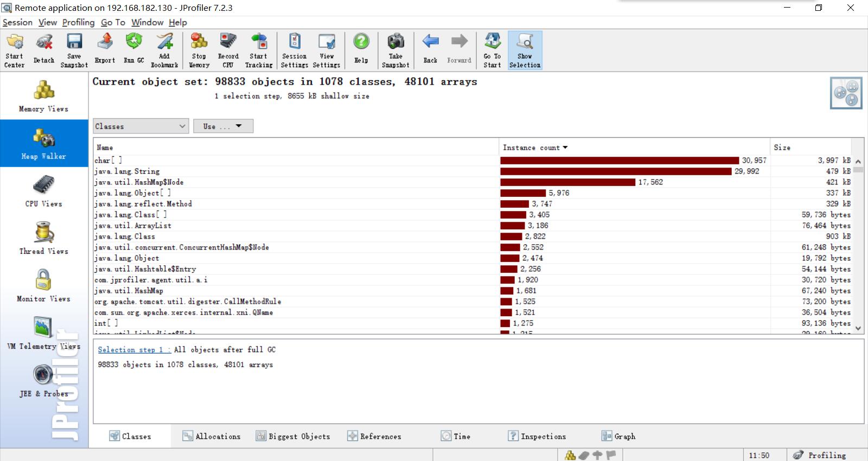The image size is (868, 461).
Task: Switch to the Classes tab
Action: click(x=130, y=436)
